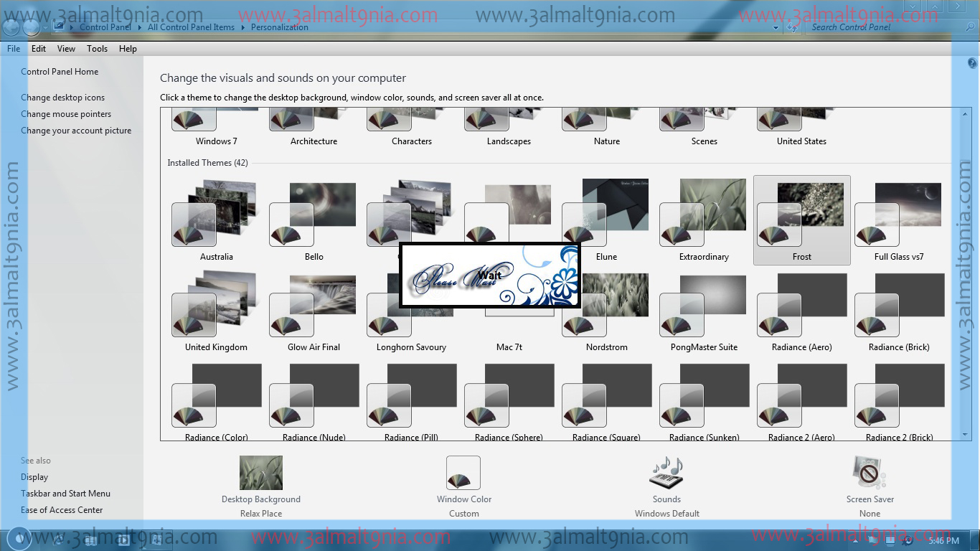The image size is (980, 551).
Task: Click Control Panel in the breadcrumb
Action: pos(105,27)
